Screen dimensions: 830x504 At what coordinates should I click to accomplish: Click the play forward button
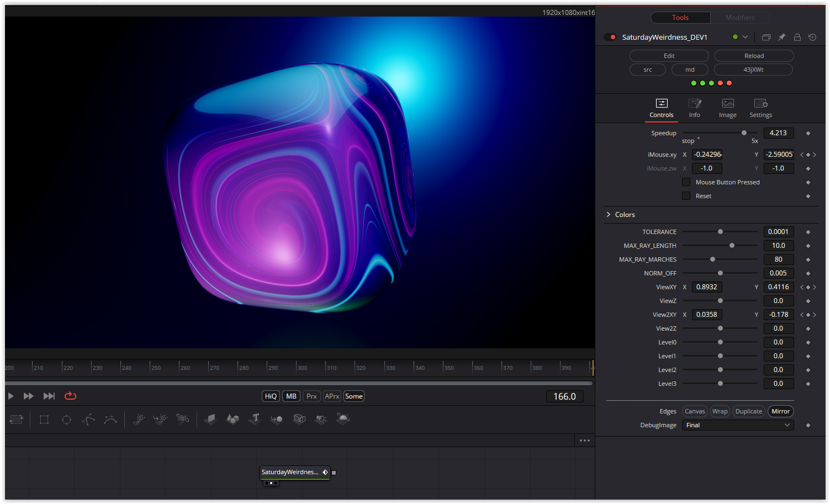click(x=11, y=396)
